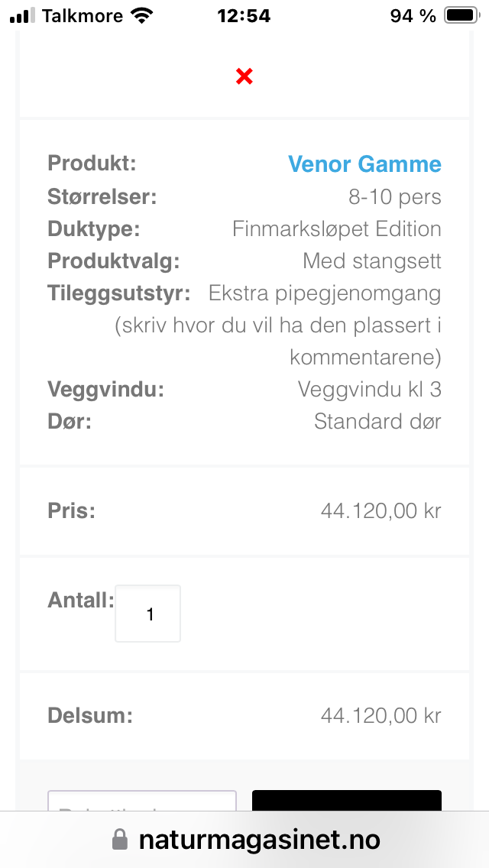Select the Delsum price 44.120,00 kr
Screen dimensions: 489x868
380,716
